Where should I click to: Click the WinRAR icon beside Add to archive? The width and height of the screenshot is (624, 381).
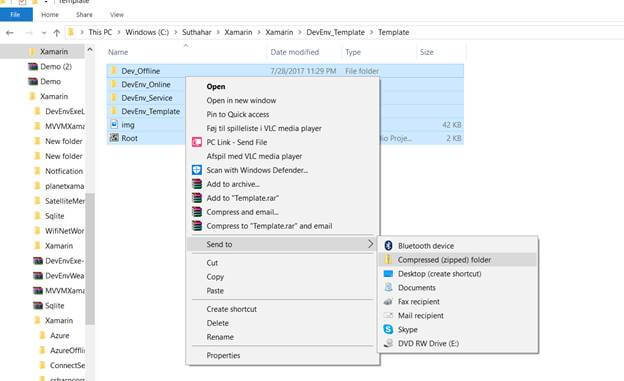click(197, 184)
